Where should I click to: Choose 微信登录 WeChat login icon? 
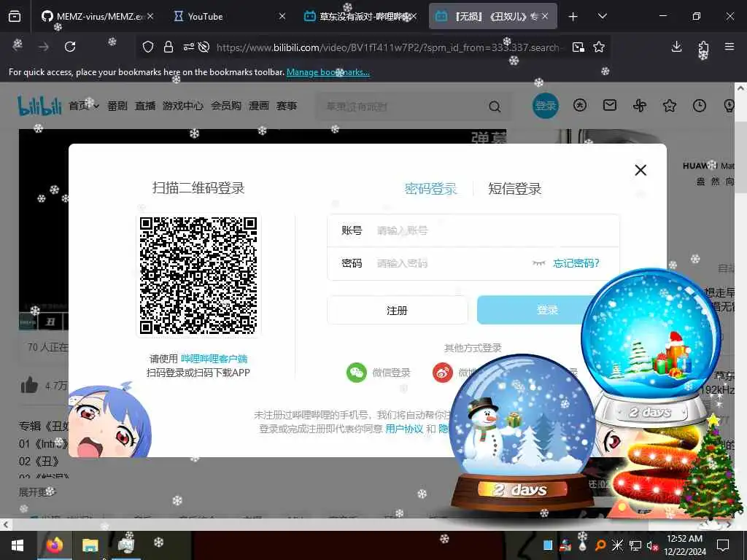pyautogui.click(x=357, y=373)
